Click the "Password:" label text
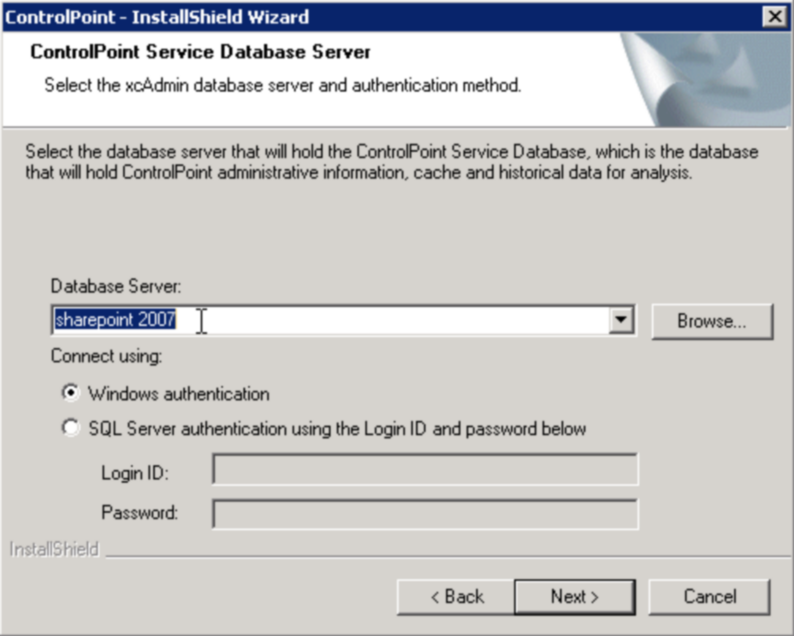The height and width of the screenshot is (636, 794). pyautogui.click(x=139, y=513)
